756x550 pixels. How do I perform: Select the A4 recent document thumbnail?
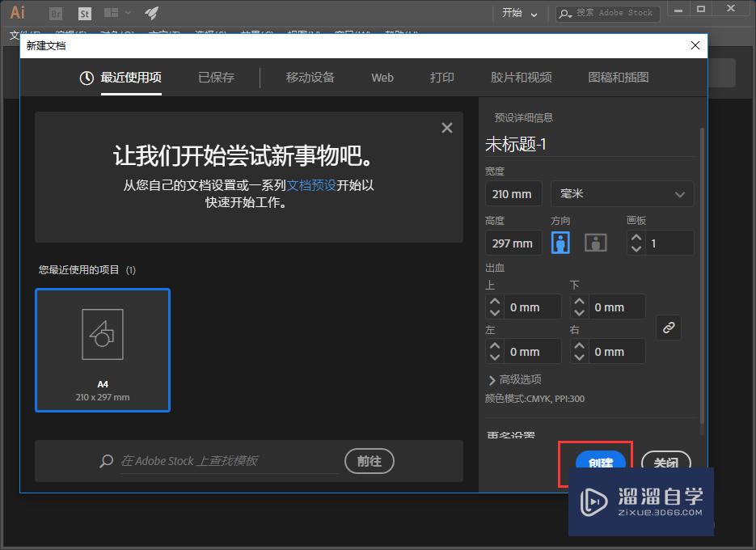coord(103,349)
